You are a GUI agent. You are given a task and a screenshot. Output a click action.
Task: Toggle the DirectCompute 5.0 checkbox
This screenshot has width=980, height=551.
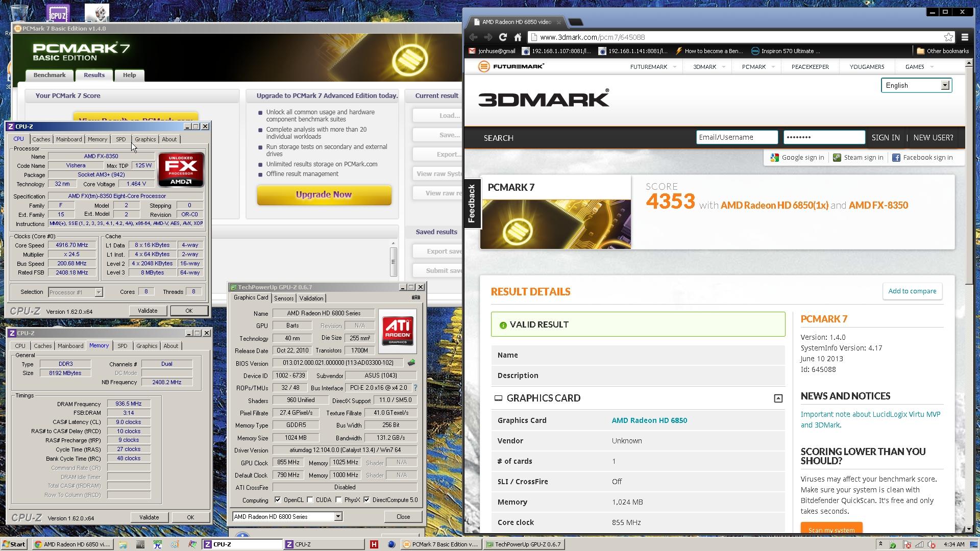pos(366,499)
